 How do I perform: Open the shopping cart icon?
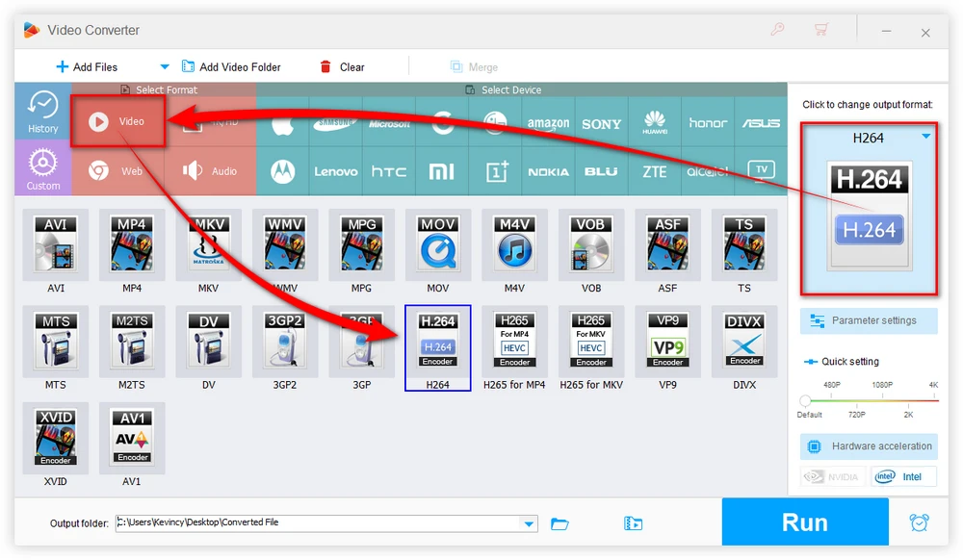tap(821, 30)
